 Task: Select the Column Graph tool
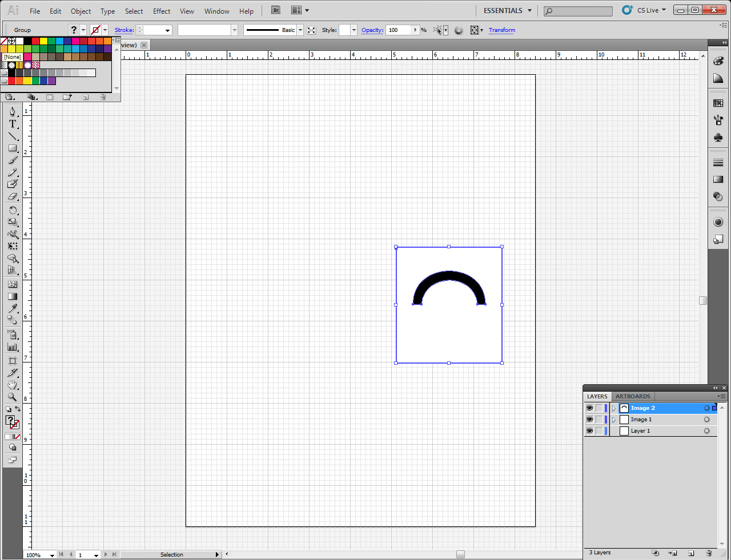point(13,347)
